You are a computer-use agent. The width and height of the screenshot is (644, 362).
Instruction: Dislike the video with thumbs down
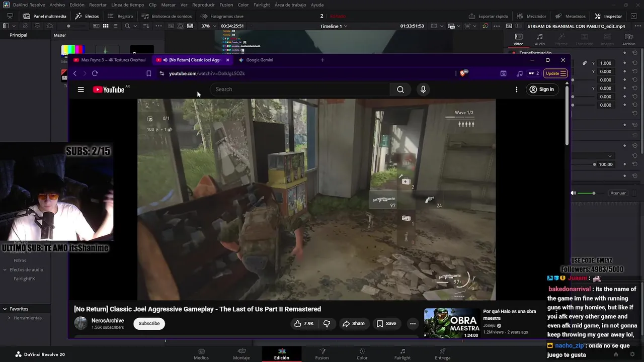coord(327,324)
